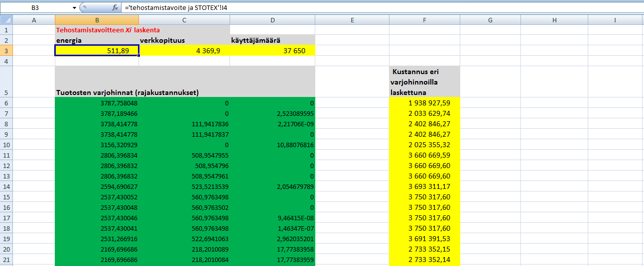
Task: Click 'Kustannus eri varjohinnoilla laskettuna' header cell
Action: click(x=424, y=82)
